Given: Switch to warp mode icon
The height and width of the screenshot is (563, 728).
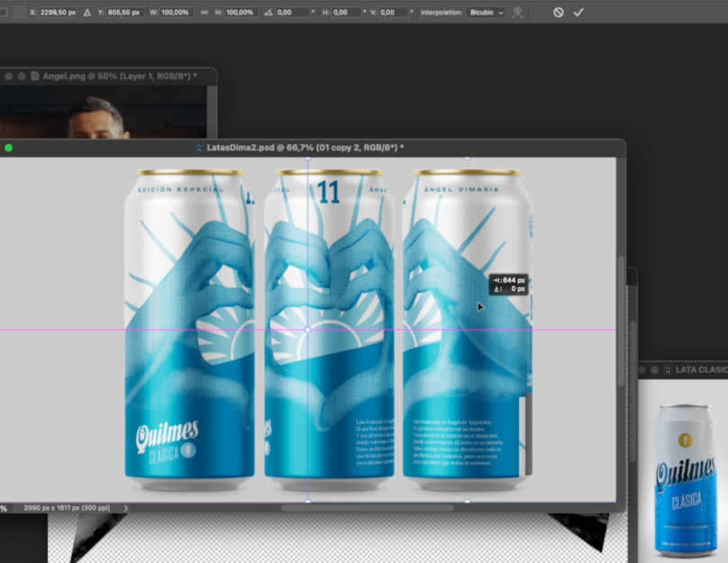Looking at the screenshot, I should coord(517,13).
